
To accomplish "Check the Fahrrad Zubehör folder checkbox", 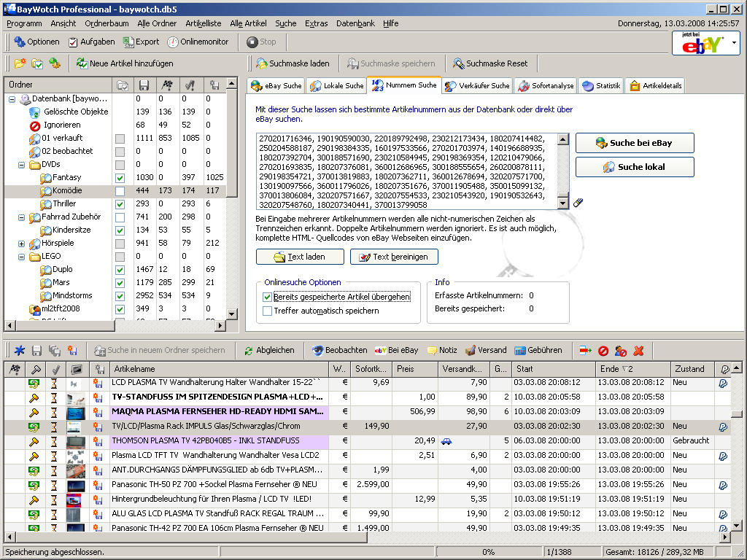I will point(120,217).
